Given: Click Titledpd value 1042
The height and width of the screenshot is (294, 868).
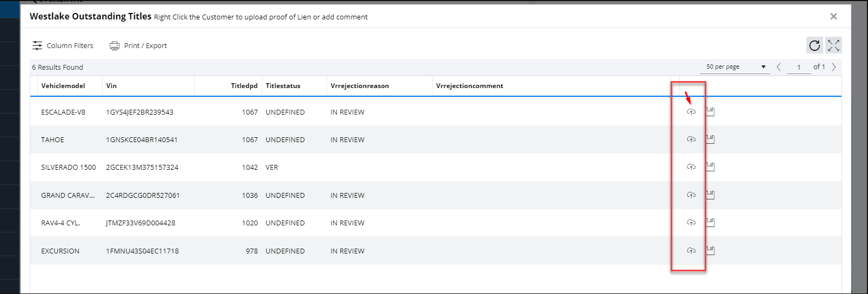Looking at the screenshot, I should [x=250, y=168].
